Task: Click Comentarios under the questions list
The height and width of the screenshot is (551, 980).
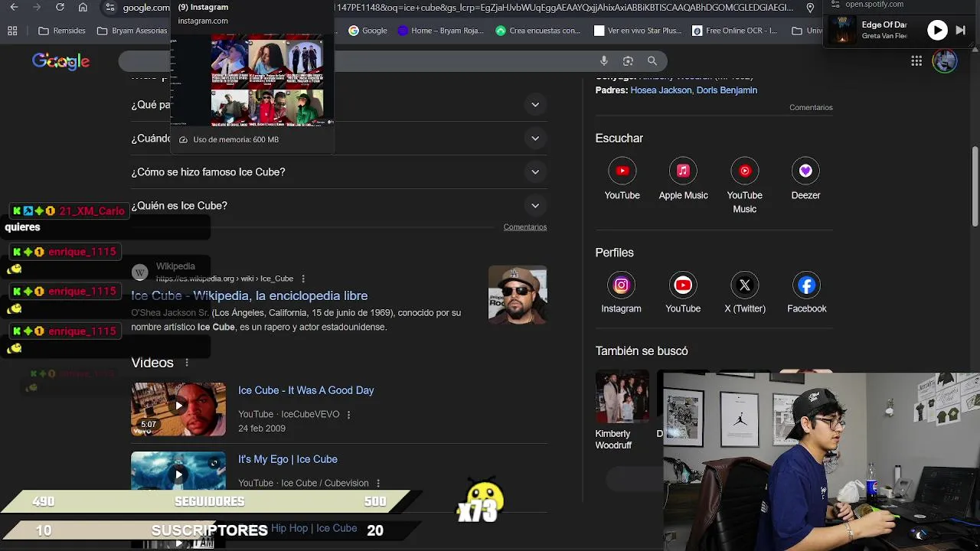Action: pyautogui.click(x=525, y=227)
